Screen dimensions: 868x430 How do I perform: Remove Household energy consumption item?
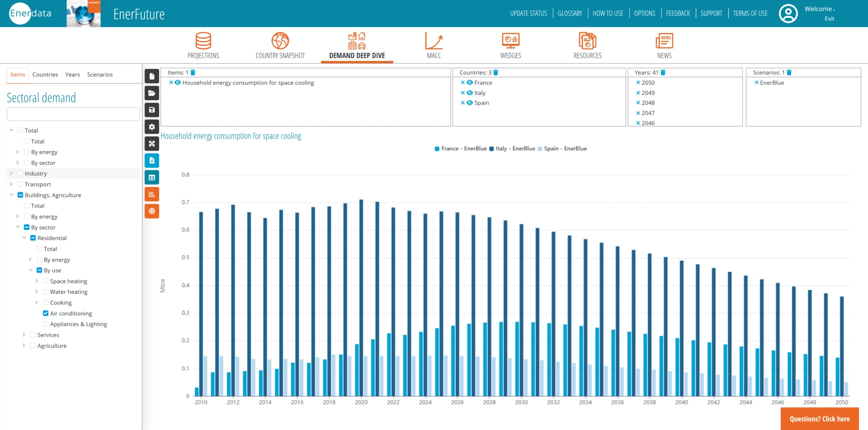click(171, 83)
